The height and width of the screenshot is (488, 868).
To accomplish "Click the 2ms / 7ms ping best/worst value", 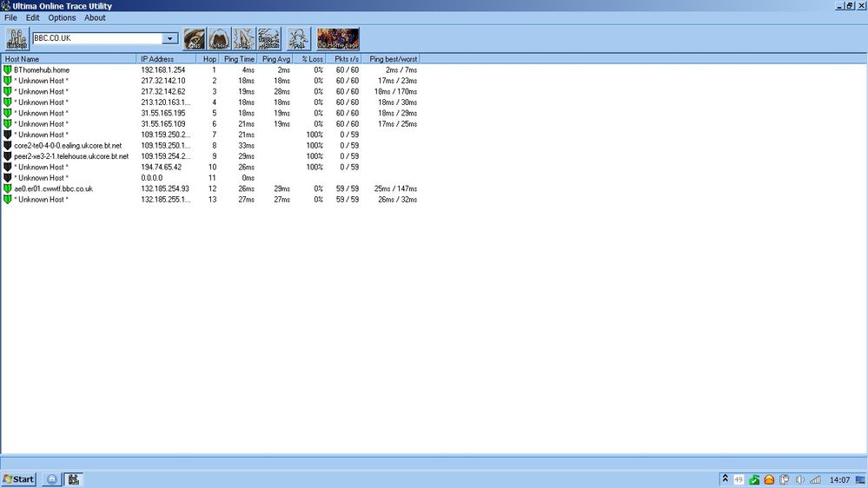I will (401, 69).
